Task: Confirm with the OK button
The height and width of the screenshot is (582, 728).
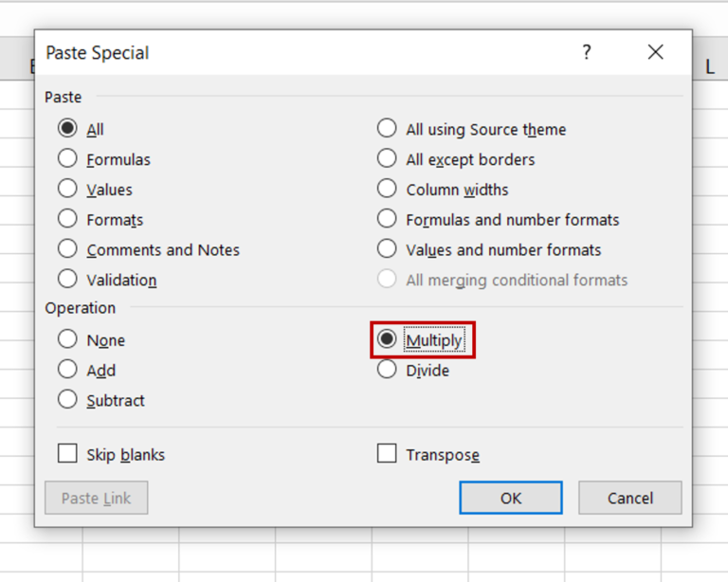Action: pyautogui.click(x=511, y=498)
